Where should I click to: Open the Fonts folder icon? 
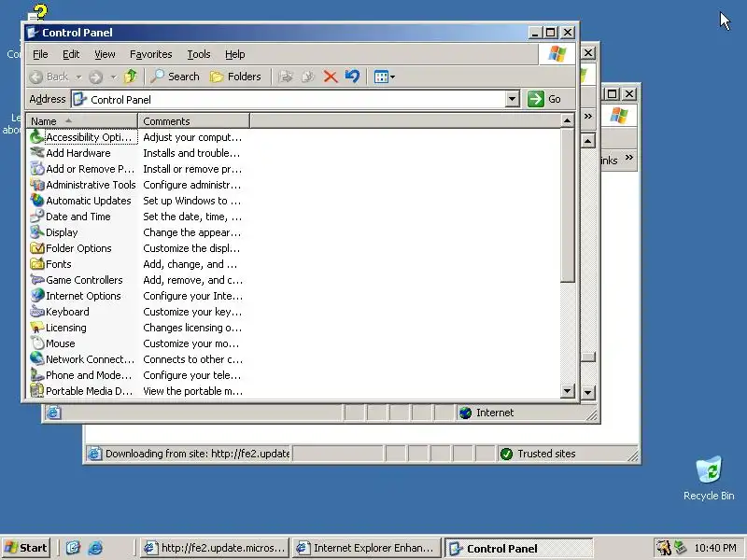(36, 264)
